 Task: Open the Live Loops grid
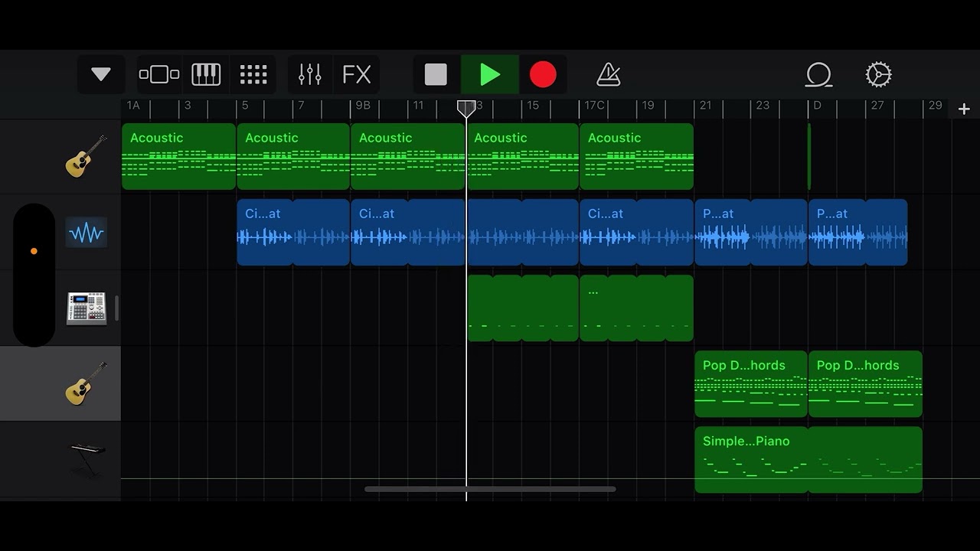[x=253, y=74]
